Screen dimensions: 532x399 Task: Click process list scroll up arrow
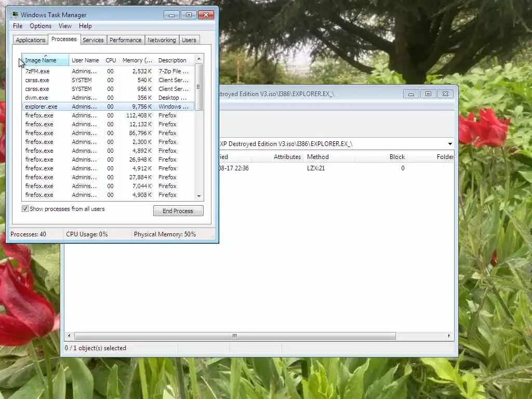pos(199,59)
